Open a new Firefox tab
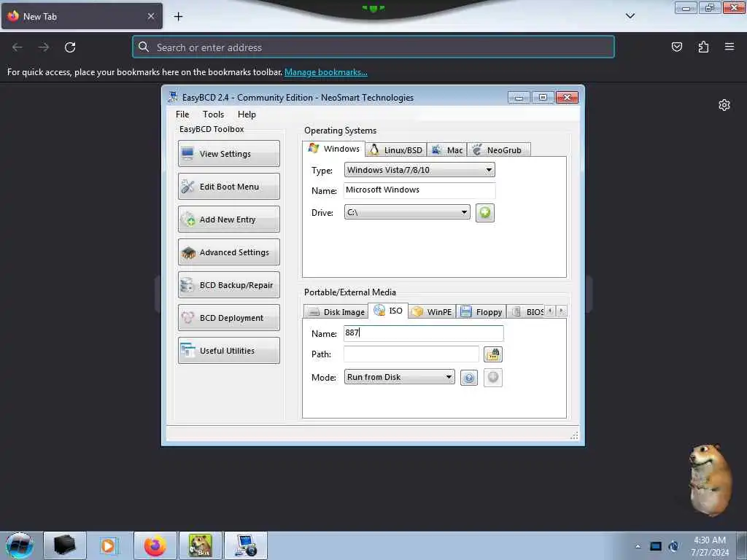This screenshot has height=560, width=747. coord(178,17)
